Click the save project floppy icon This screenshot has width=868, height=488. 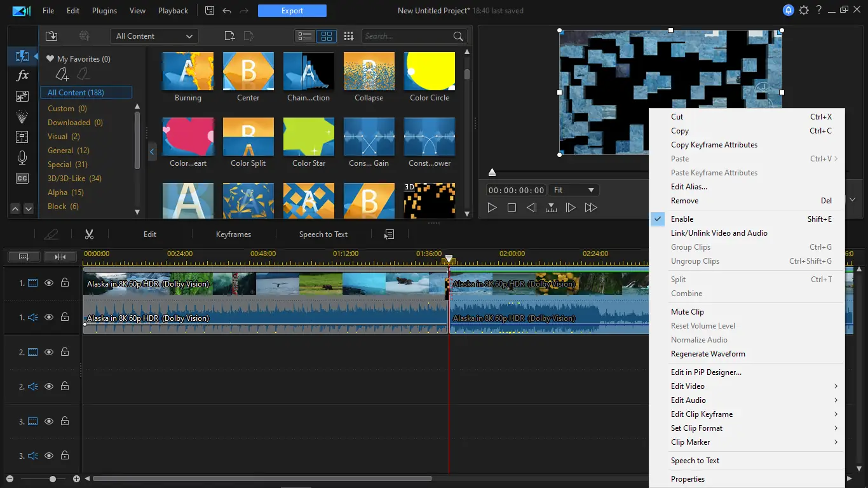click(210, 11)
